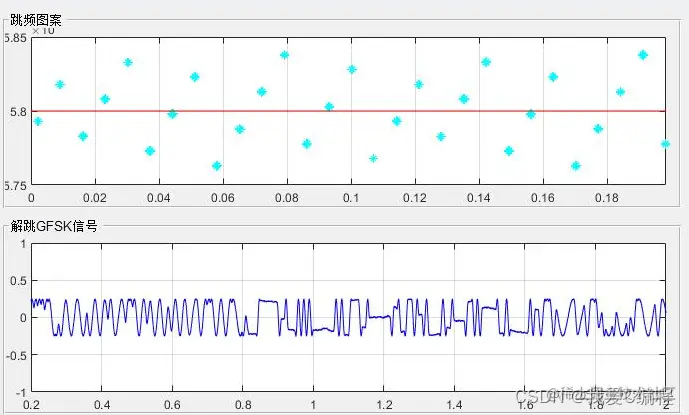Image resolution: width=689 pixels, height=415 pixels.
Task: Click the 0.1 x-axis tick label
Action: pyautogui.click(x=351, y=198)
